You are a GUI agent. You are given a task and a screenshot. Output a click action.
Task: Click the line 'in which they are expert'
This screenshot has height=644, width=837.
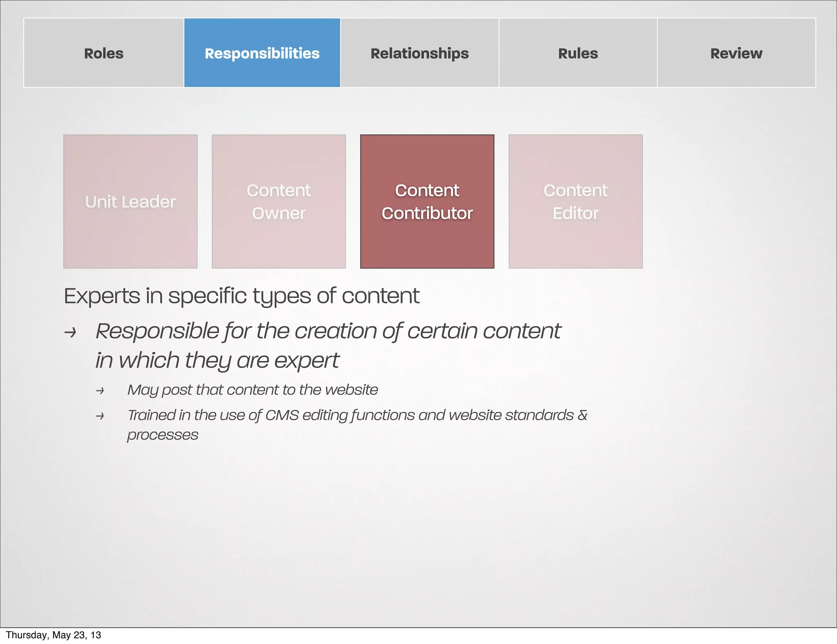click(x=217, y=361)
